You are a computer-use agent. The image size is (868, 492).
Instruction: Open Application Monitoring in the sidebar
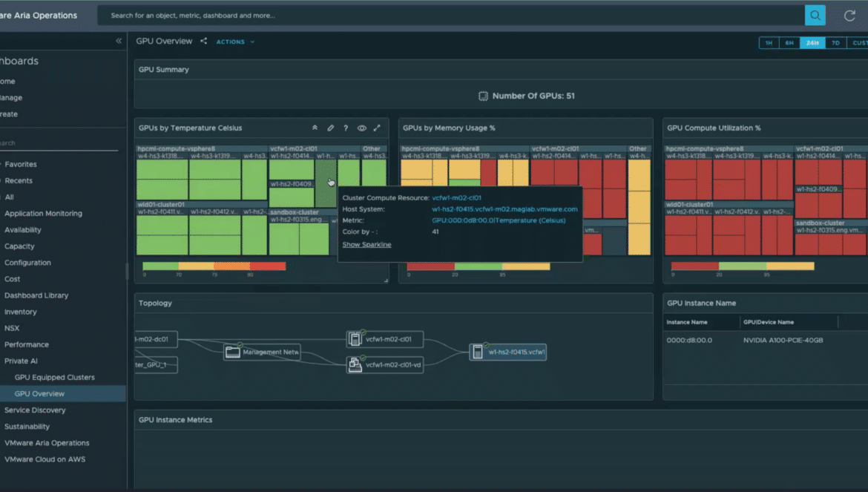click(43, 213)
